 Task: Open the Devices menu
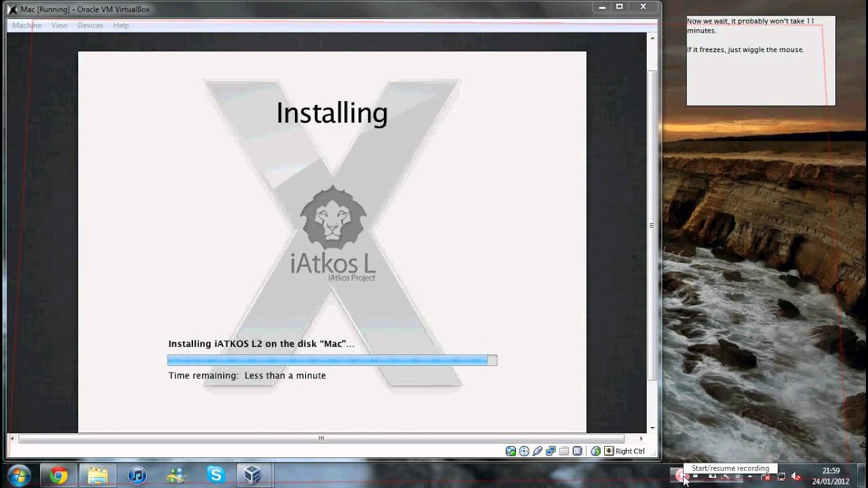(90, 25)
